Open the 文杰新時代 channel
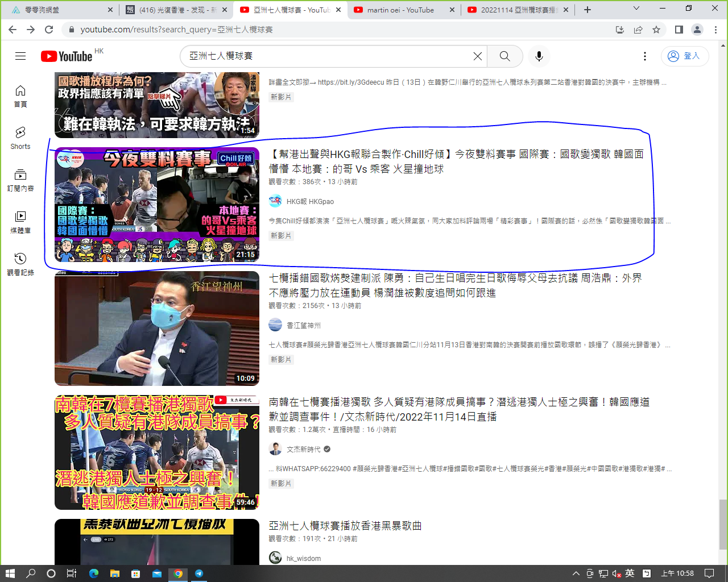 click(x=303, y=450)
